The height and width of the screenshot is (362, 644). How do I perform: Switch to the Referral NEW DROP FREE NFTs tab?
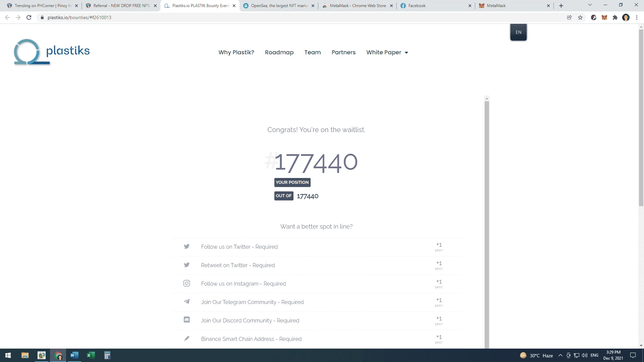click(121, 6)
